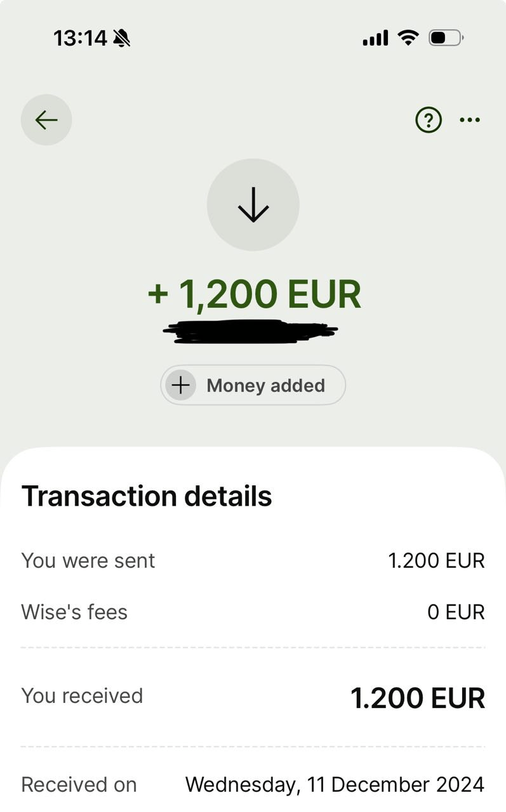506x812 pixels.
Task: Tap the Wi-Fi icon in status bar
Action: pyautogui.click(x=408, y=38)
